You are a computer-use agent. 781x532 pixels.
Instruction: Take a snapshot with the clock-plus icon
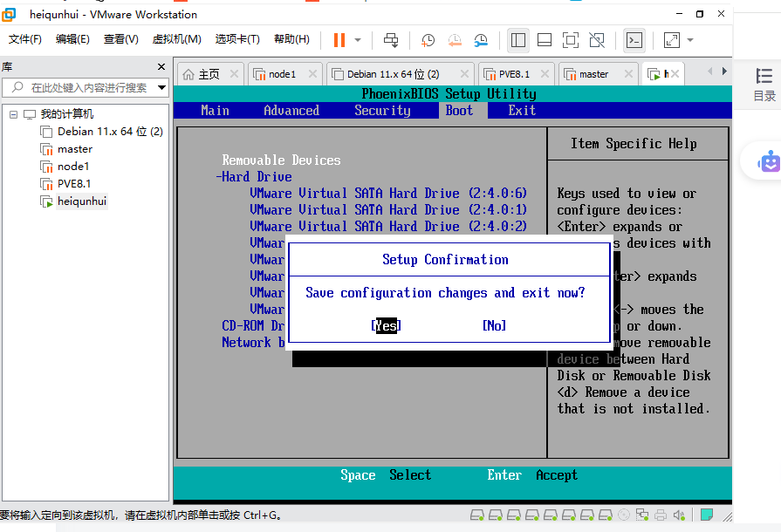coord(428,40)
